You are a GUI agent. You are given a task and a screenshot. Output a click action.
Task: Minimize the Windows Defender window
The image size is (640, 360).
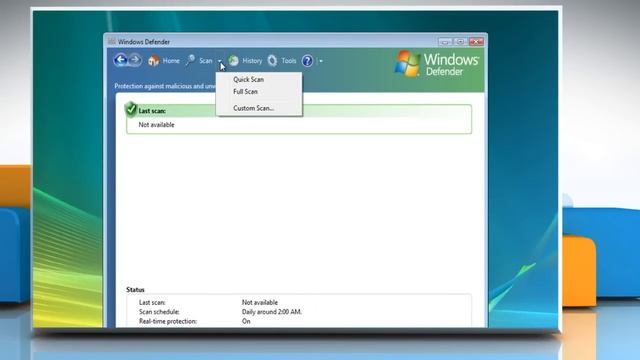point(445,42)
